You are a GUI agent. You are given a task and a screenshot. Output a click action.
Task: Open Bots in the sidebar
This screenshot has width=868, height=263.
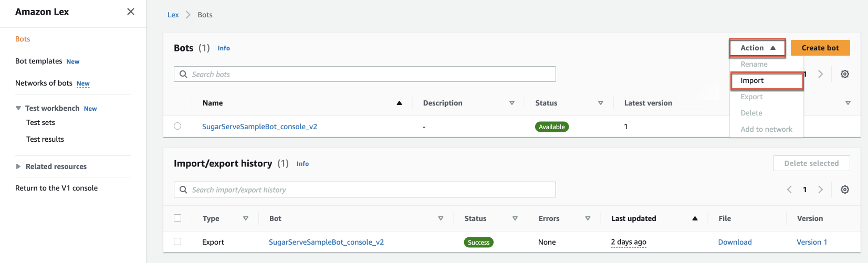23,39
